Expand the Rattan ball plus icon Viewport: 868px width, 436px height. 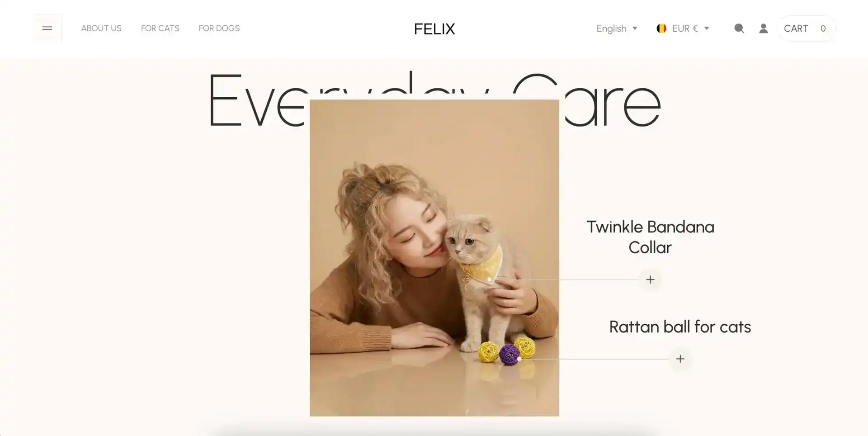[680, 359]
